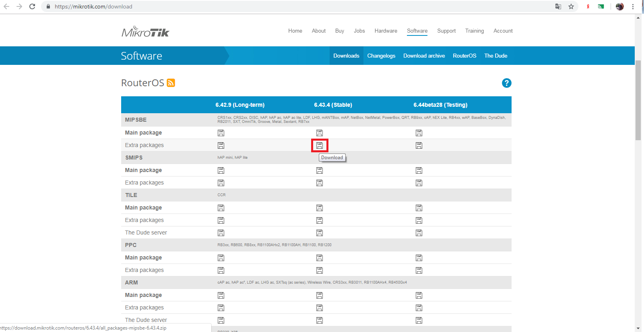Download SMIPS Main package Long-term version
644x332 pixels.
click(x=221, y=170)
